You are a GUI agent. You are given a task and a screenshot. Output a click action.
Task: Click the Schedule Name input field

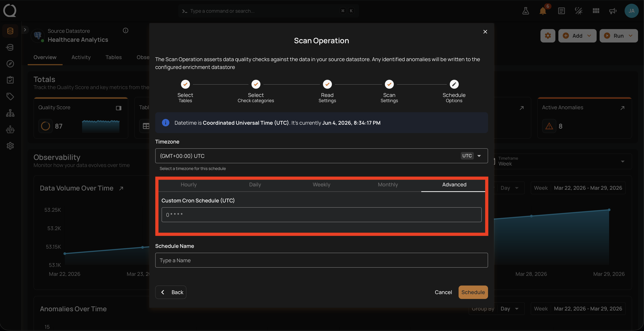(321, 260)
